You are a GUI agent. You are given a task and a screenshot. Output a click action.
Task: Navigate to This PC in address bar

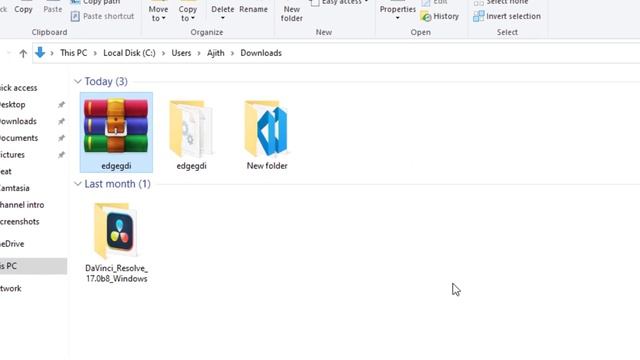73,53
